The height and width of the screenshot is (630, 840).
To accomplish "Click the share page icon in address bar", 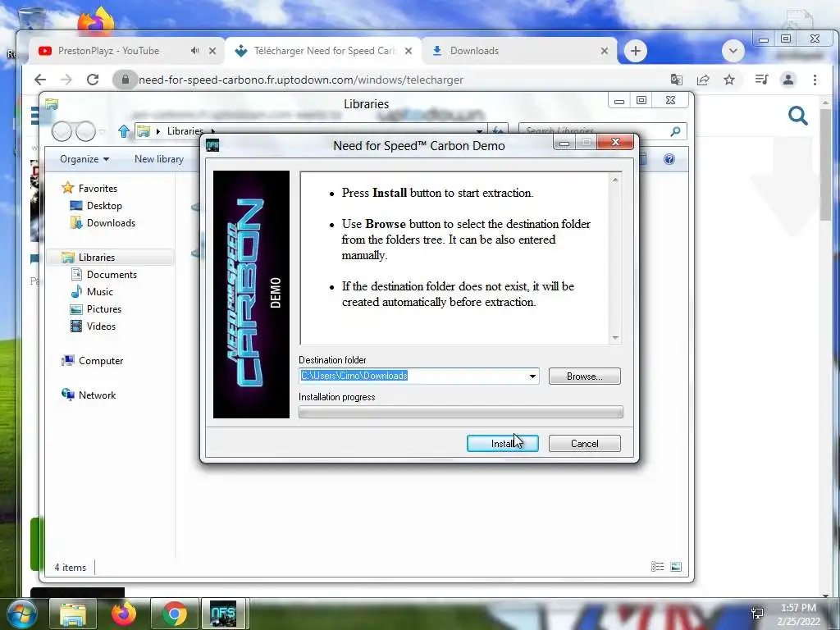I will (703, 80).
